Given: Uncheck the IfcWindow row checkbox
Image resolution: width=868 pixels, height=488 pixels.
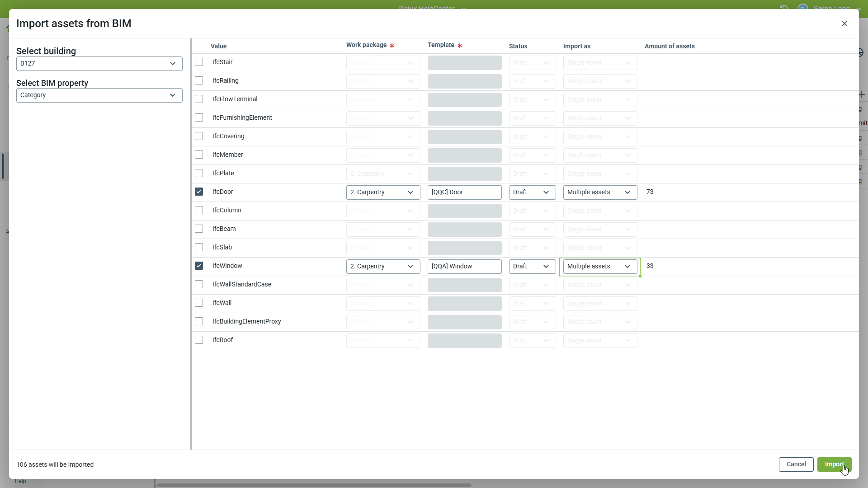Looking at the screenshot, I should tap(199, 266).
